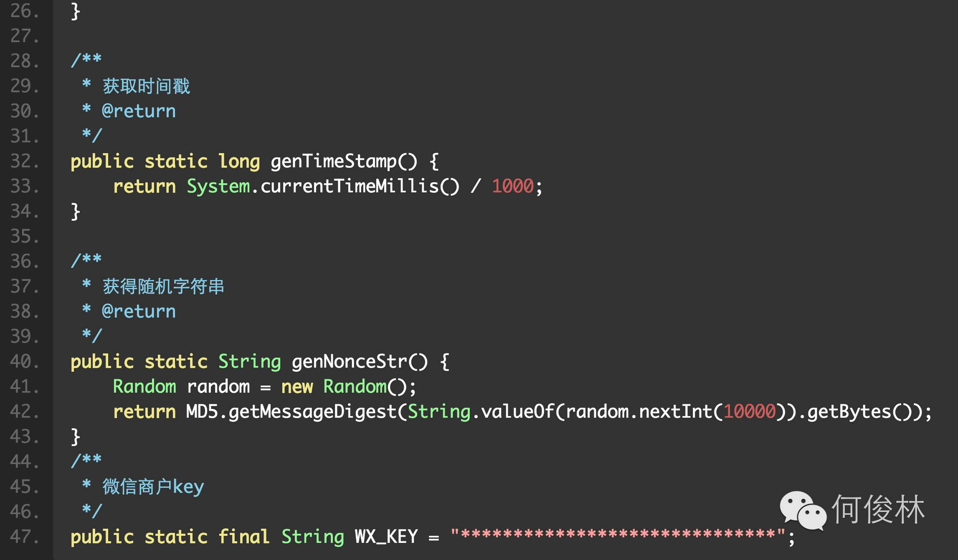Click the 微信商户key comment text

coord(153,487)
